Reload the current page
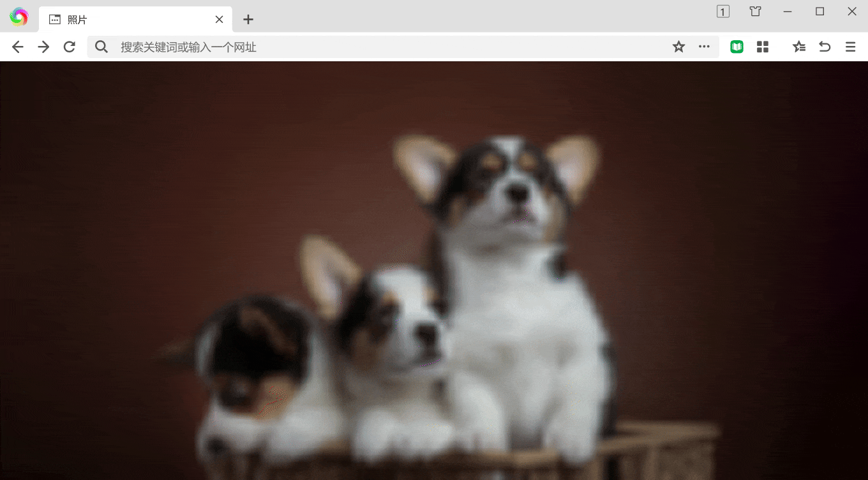This screenshot has width=868, height=480. 70,47
